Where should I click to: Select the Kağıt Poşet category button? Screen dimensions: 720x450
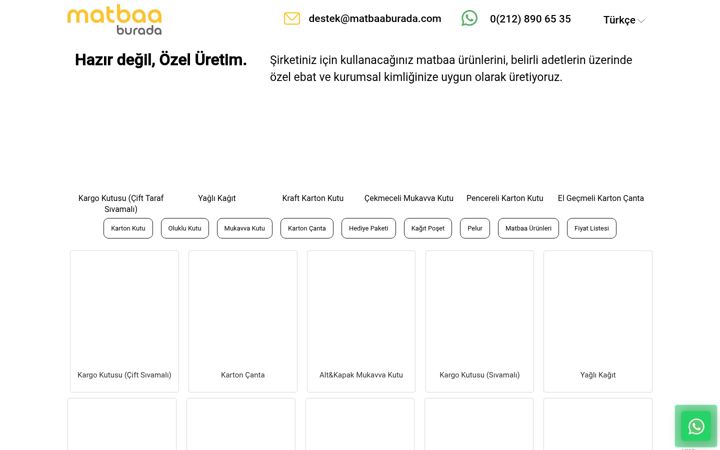tap(428, 228)
